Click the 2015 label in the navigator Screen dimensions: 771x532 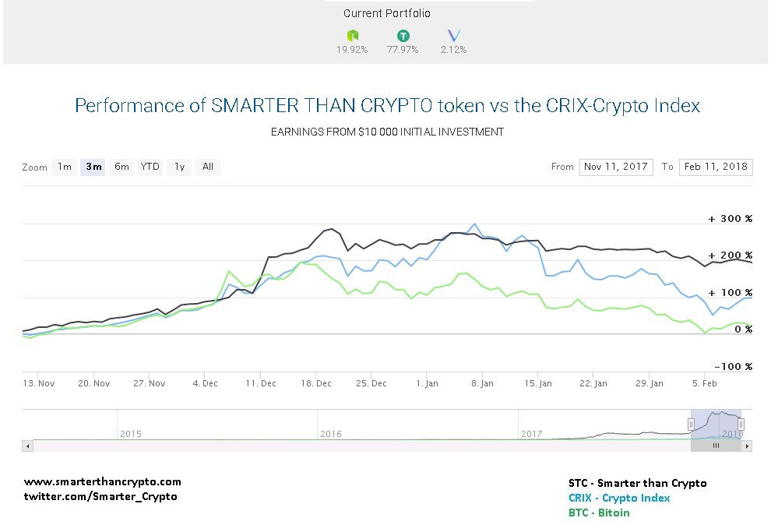[130, 434]
